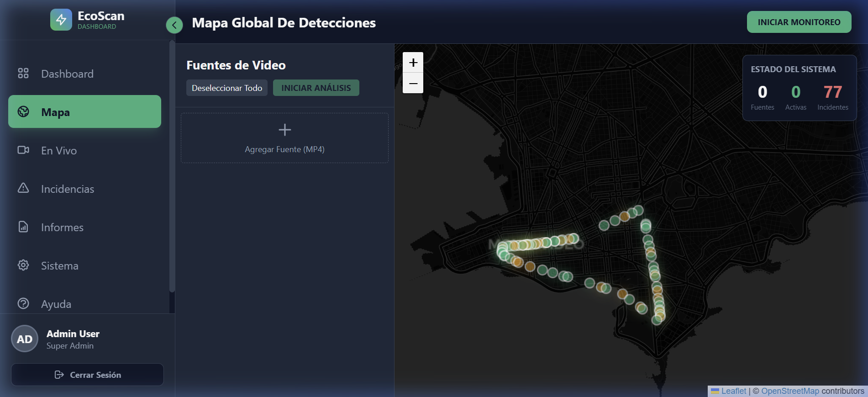
Task: Click the EcoScan lightning logo icon
Action: [61, 20]
